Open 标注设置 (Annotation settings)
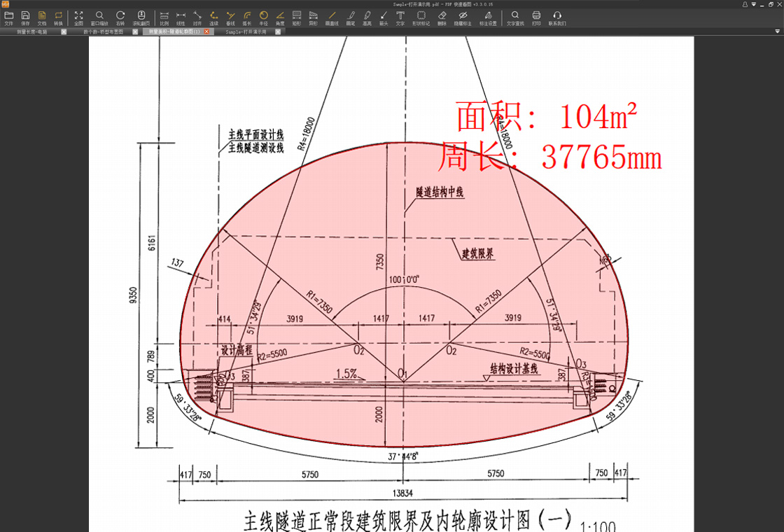The height and width of the screenshot is (532, 784). coord(488,18)
